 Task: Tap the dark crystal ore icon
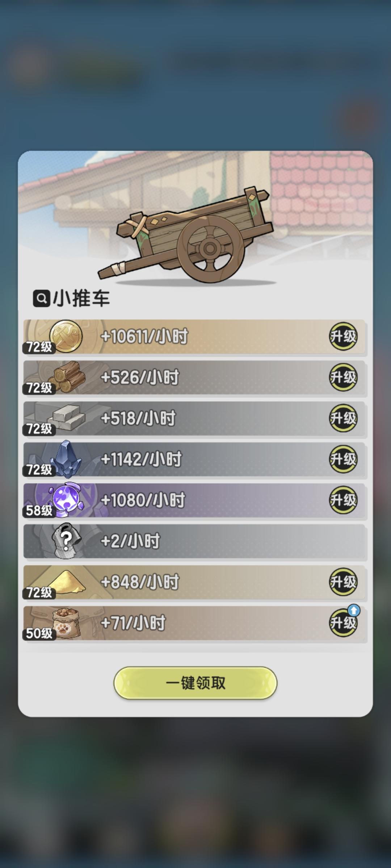[66, 459]
